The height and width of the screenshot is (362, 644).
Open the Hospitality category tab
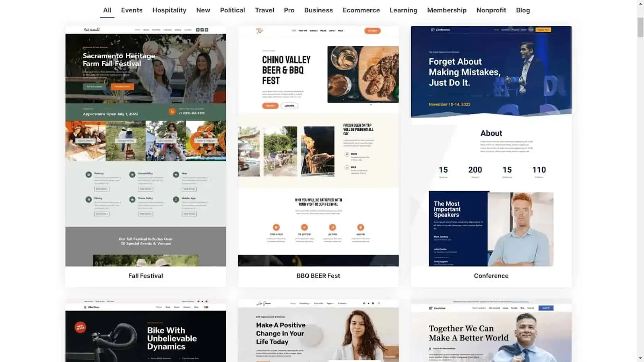(169, 10)
